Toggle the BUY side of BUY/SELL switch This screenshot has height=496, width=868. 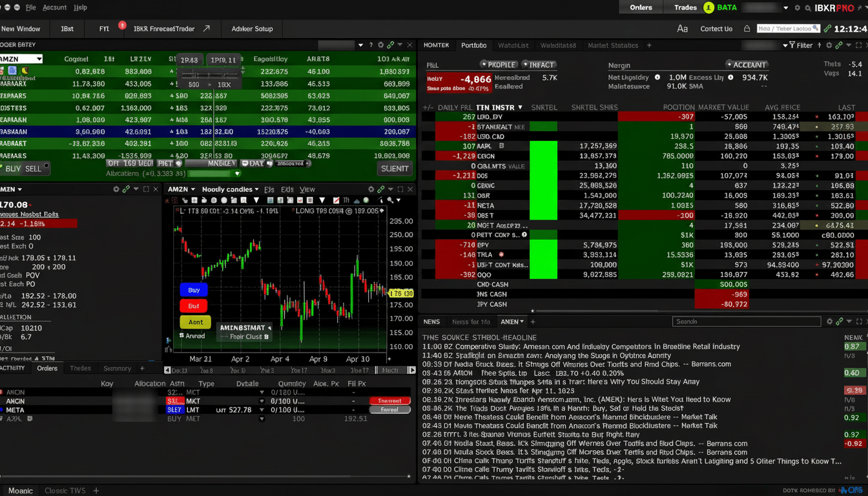(12, 169)
